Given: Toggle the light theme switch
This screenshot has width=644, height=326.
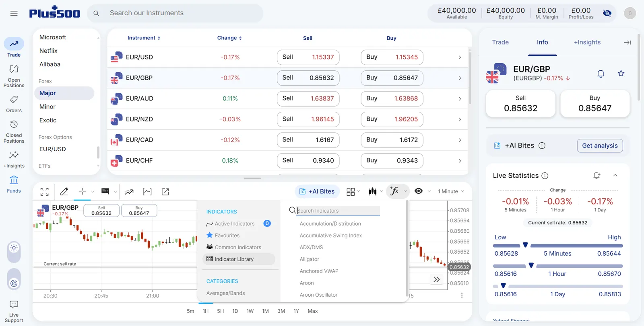Looking at the screenshot, I should (x=14, y=248).
